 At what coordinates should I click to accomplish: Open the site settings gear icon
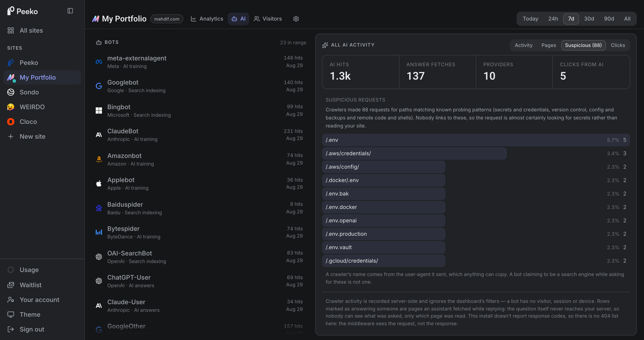tap(296, 19)
